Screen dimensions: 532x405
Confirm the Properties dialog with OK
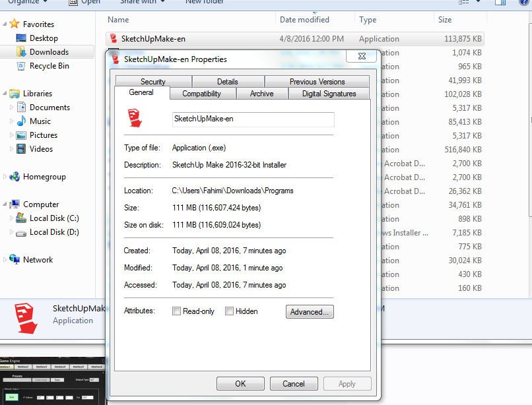(x=240, y=384)
